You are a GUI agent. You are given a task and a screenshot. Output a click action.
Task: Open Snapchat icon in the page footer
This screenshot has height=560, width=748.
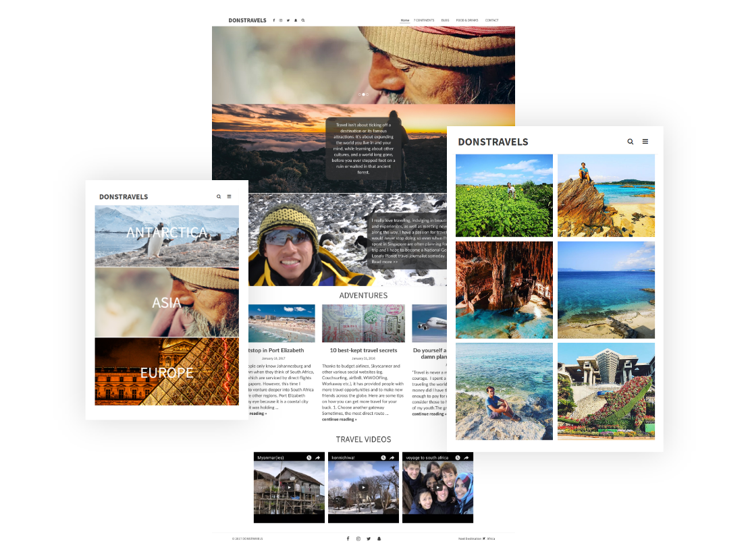379,538
